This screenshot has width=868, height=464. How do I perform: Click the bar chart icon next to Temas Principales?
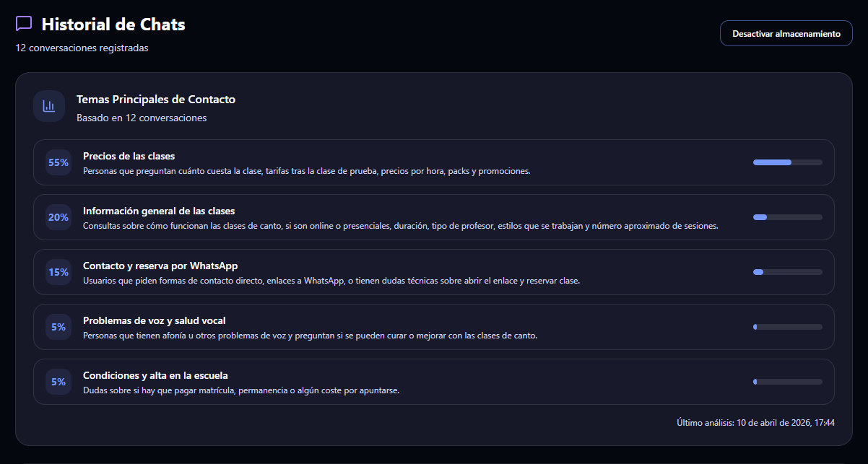tap(49, 106)
